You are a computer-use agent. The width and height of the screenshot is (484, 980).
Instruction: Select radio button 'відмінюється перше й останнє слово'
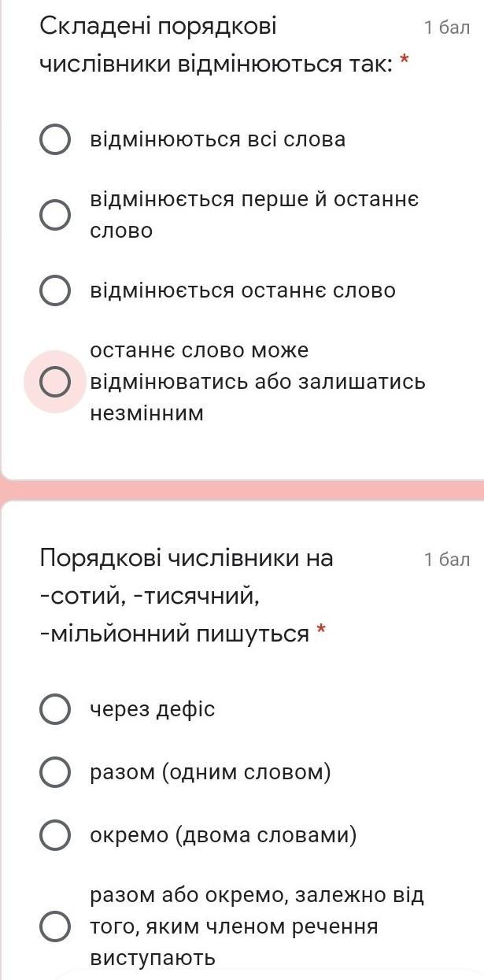(54, 215)
